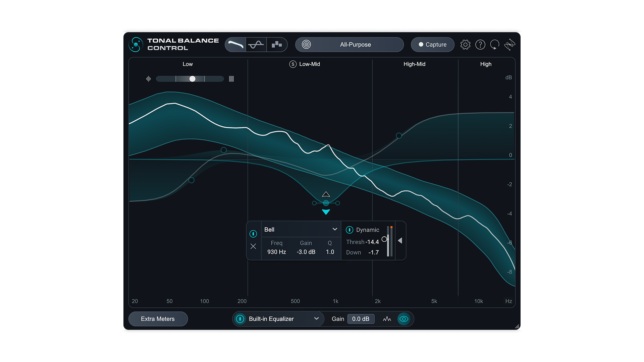Solo the Low-Mid band
This screenshot has width=644, height=362.
(293, 64)
